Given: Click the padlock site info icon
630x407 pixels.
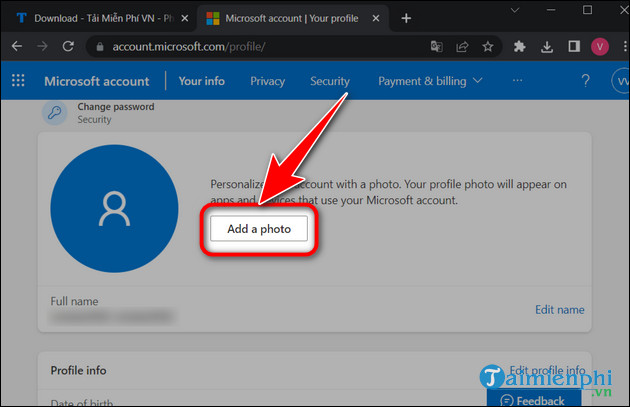Looking at the screenshot, I should point(100,47).
